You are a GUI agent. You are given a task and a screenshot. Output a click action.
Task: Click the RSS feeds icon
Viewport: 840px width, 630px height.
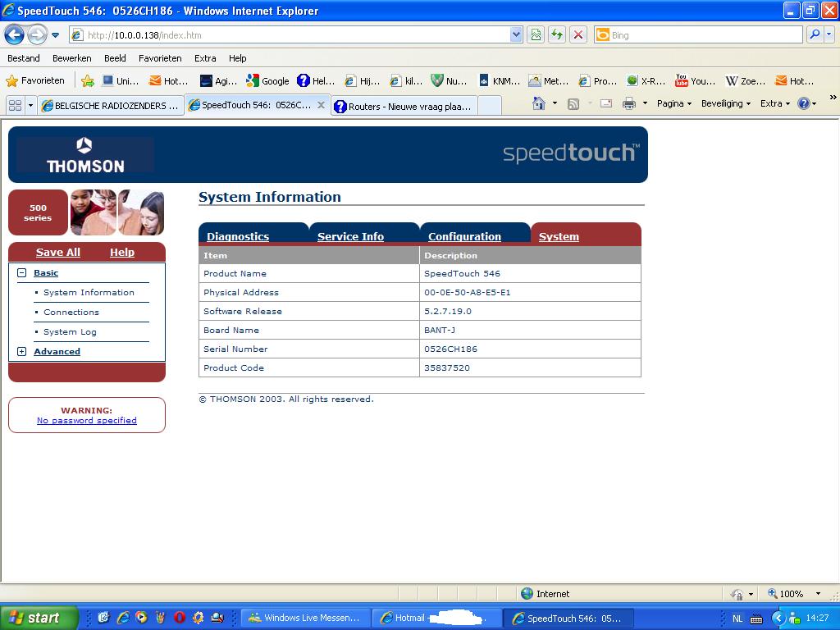tap(573, 104)
